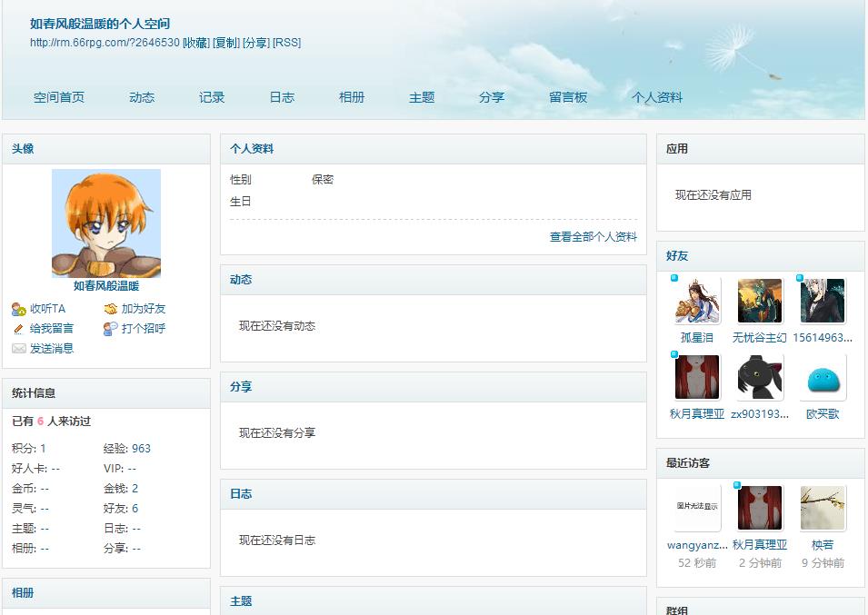The height and width of the screenshot is (615, 868).
Task: Open friend name link 无忧谷主幻
Action: (760, 337)
